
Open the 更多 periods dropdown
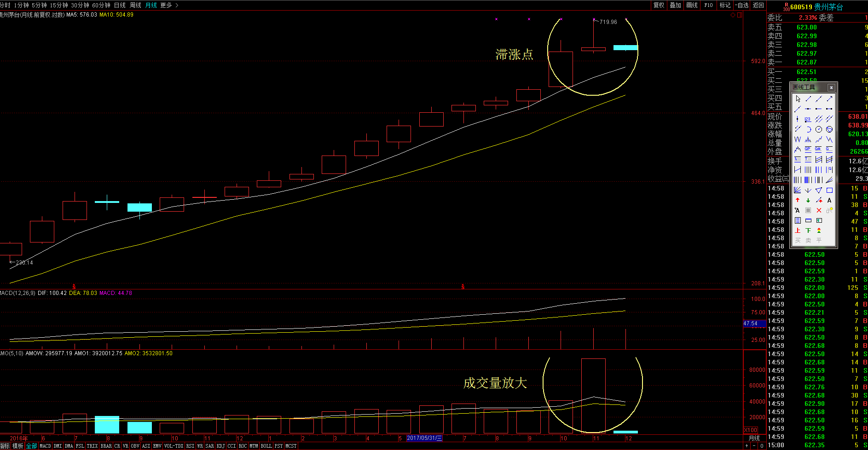[x=169, y=5]
